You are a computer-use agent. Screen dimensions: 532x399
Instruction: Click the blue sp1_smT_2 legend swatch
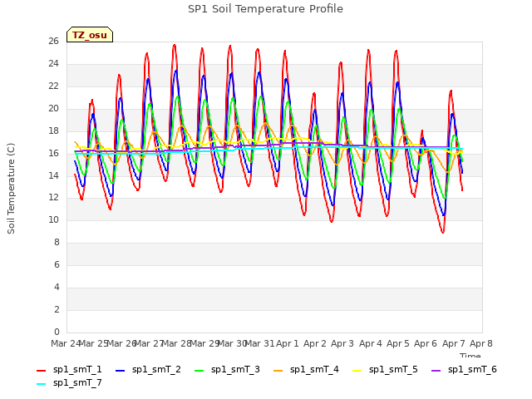pyautogui.click(x=120, y=371)
